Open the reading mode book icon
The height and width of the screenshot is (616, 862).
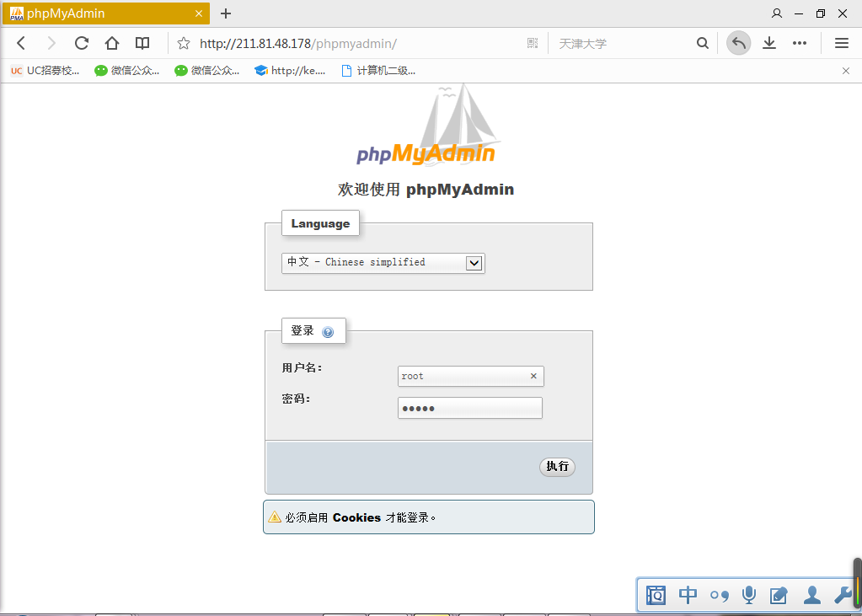point(142,43)
